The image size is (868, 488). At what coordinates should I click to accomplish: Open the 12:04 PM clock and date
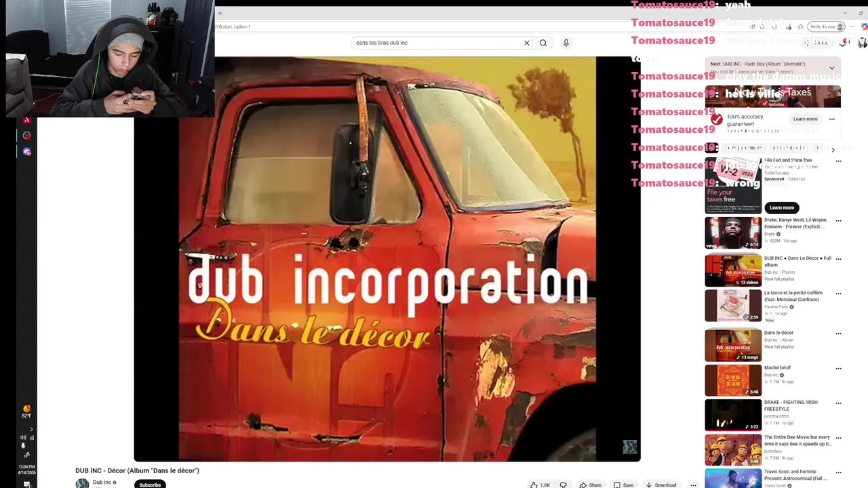pyautogui.click(x=26, y=469)
